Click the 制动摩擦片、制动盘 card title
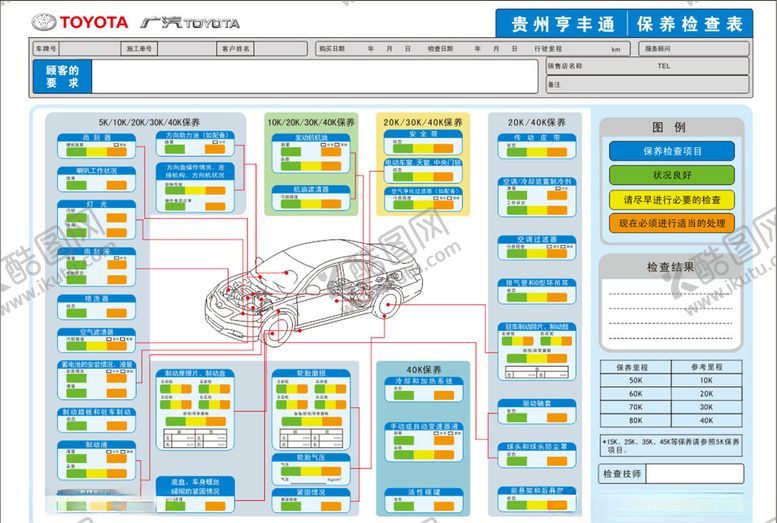777x523 pixels. [x=195, y=373]
